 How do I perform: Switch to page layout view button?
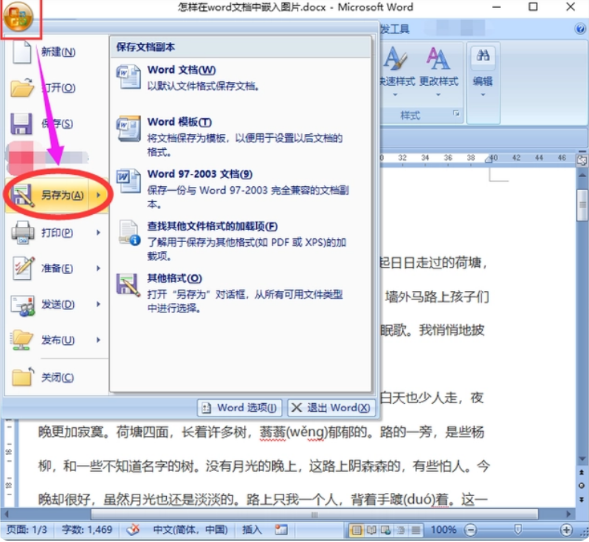click(x=356, y=530)
